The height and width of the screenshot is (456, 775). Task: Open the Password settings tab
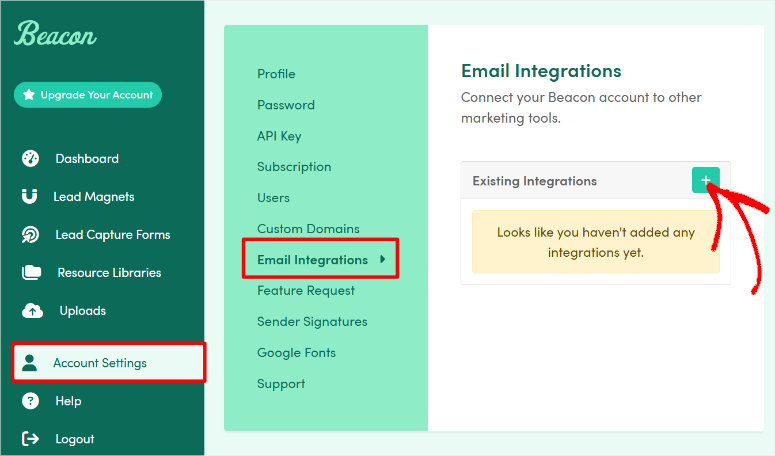coord(286,105)
